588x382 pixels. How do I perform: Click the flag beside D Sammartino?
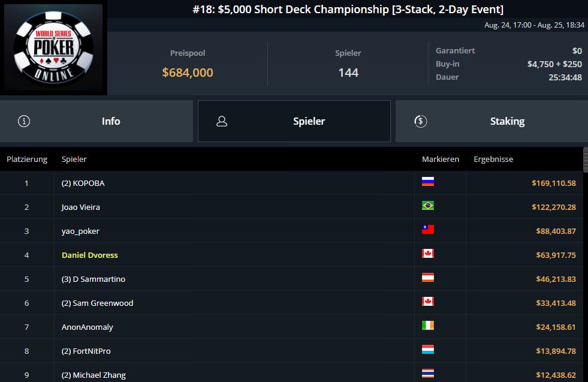point(428,278)
